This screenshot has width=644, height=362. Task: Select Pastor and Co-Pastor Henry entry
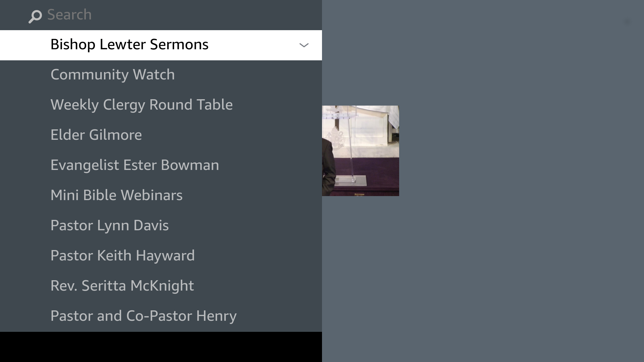(x=143, y=315)
